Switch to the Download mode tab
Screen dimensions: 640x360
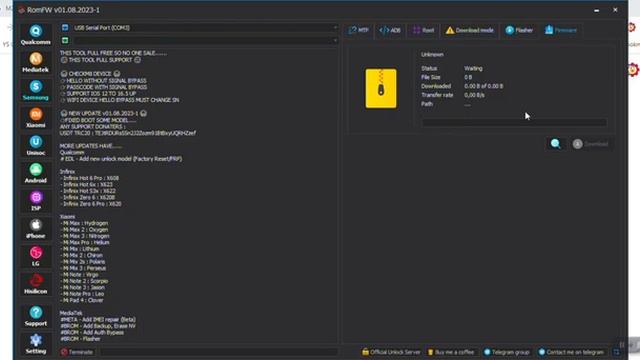(x=469, y=30)
